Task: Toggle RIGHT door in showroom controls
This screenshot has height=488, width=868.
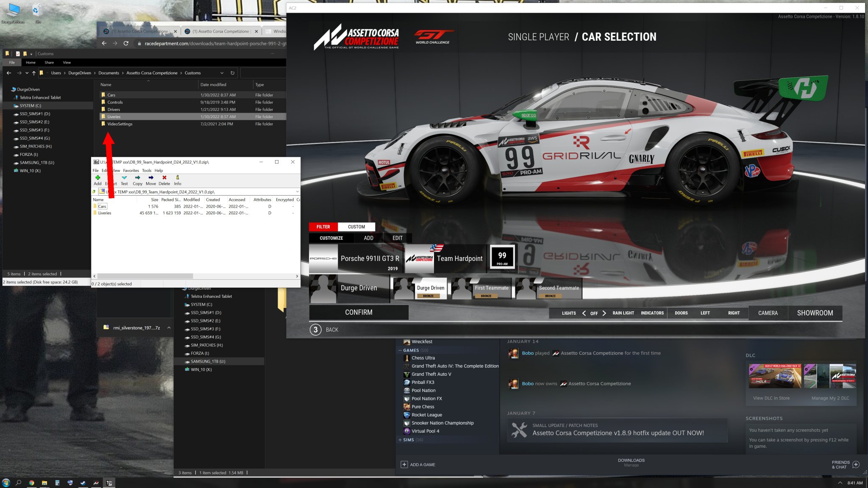Action: [734, 313]
